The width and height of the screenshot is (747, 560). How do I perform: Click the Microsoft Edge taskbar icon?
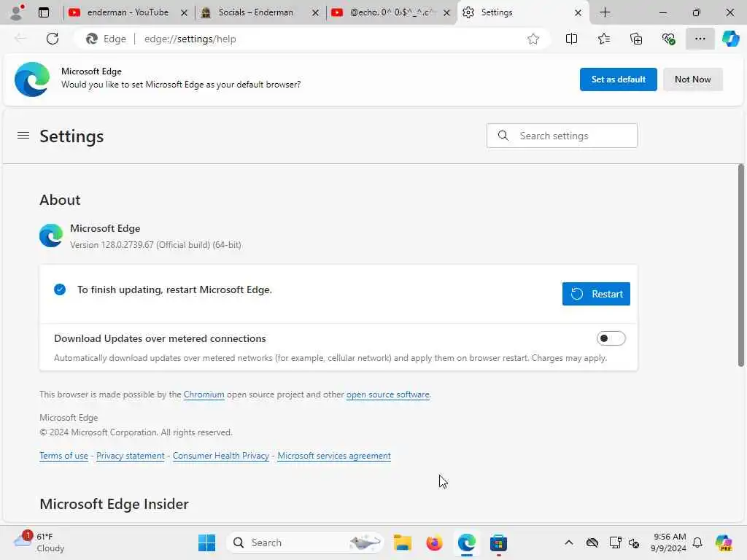[x=467, y=542]
